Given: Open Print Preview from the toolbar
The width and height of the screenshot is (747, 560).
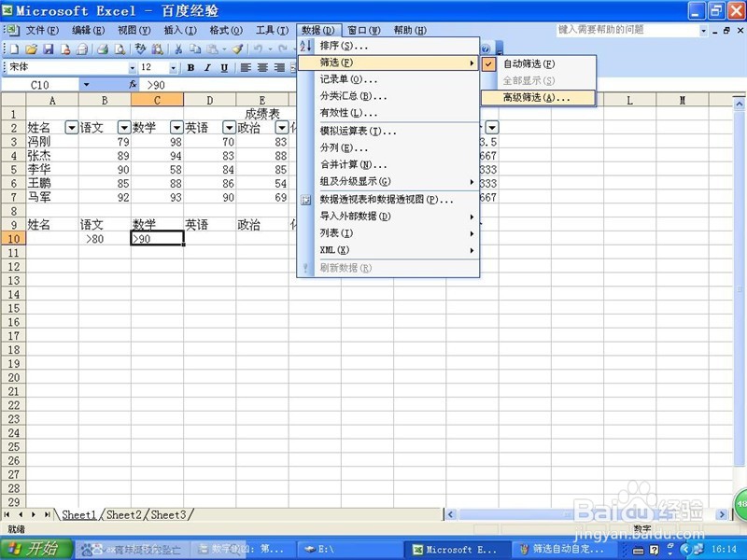Looking at the screenshot, I should click(x=120, y=49).
